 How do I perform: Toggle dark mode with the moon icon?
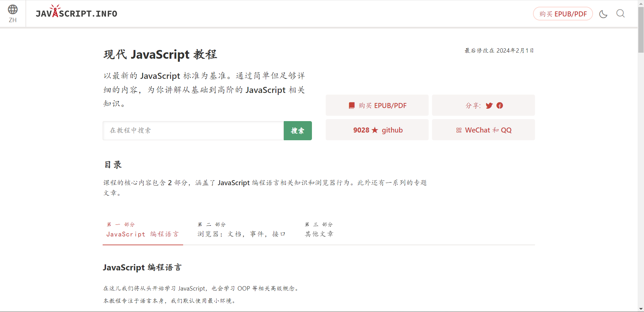pos(603,14)
